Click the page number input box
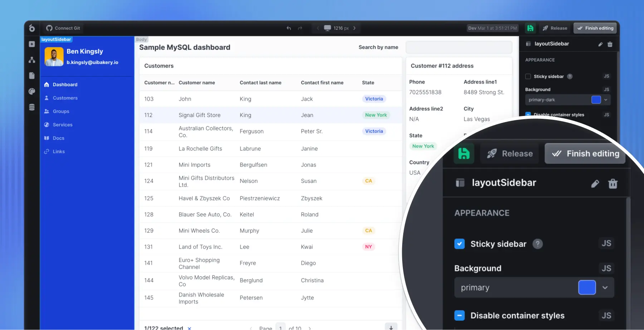The height and width of the screenshot is (330, 644). [x=280, y=327]
